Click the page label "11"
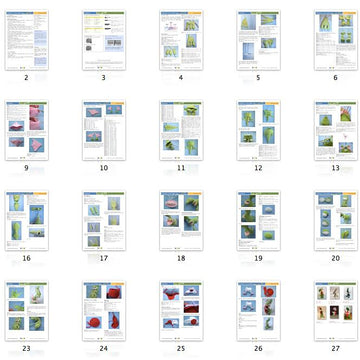Viewport: 360px width, 360px height. [181, 168]
